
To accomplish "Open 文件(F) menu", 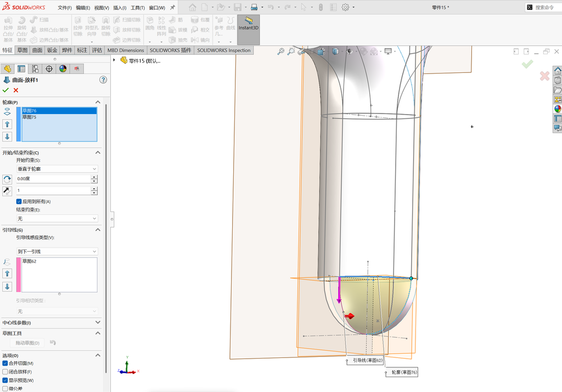I will (x=65, y=8).
